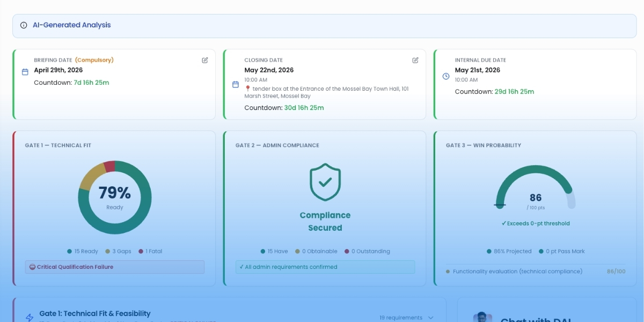The height and width of the screenshot is (322, 644).
Task: Click the Critical Qualification Failure alert
Action: click(x=115, y=267)
